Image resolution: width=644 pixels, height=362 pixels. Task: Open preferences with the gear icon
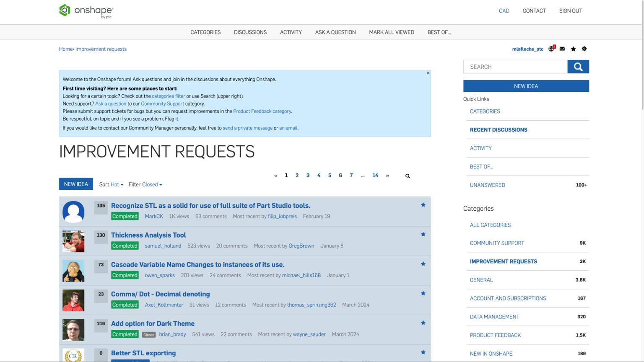point(584,49)
